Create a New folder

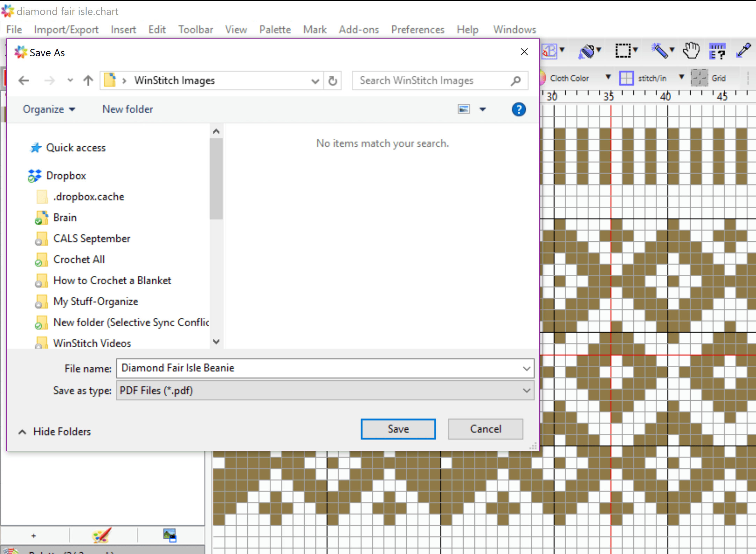tap(127, 109)
